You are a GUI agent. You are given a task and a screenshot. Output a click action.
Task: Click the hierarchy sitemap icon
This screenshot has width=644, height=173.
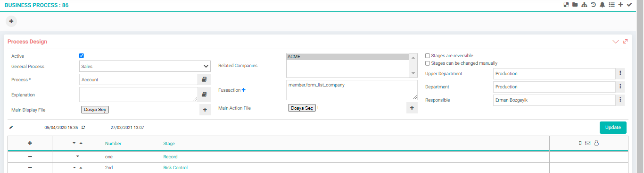point(585,5)
